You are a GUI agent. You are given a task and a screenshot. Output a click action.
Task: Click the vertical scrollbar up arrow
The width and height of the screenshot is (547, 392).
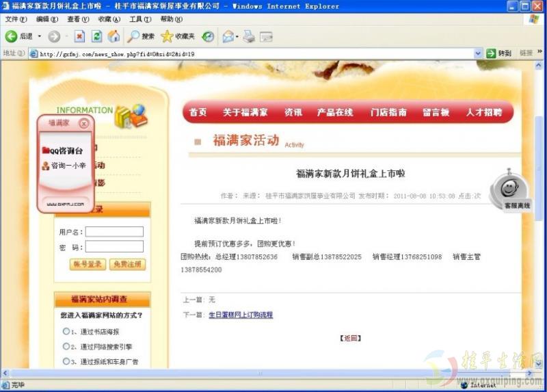tap(538, 66)
